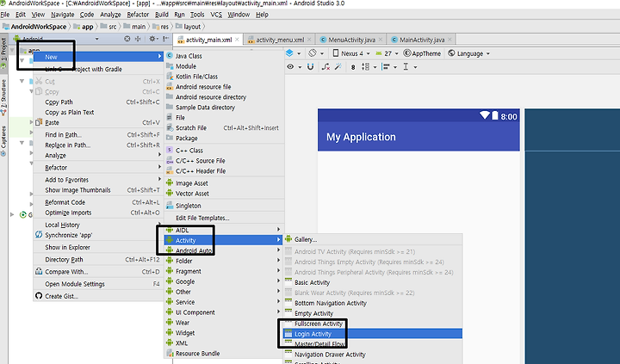This screenshot has height=364, width=620.
Task: Open the Refactor menu
Action: tap(138, 15)
